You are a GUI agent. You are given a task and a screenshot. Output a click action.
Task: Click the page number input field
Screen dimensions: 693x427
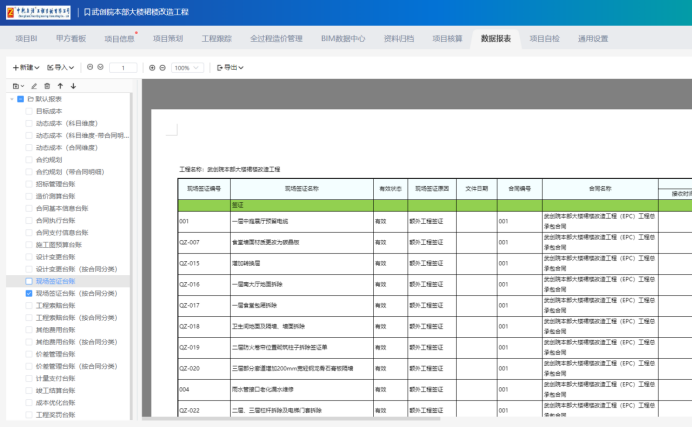[123, 68]
